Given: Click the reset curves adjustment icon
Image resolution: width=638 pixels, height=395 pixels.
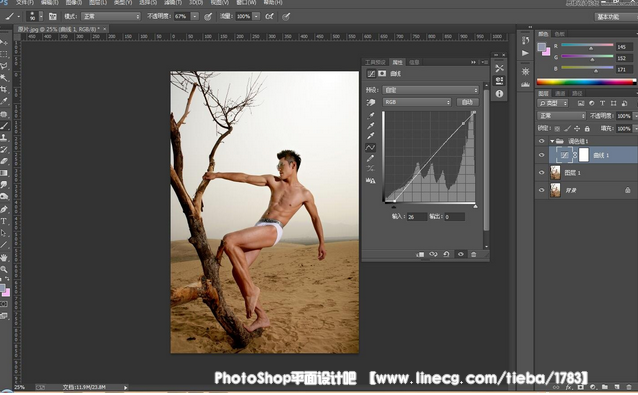Looking at the screenshot, I should (x=446, y=254).
